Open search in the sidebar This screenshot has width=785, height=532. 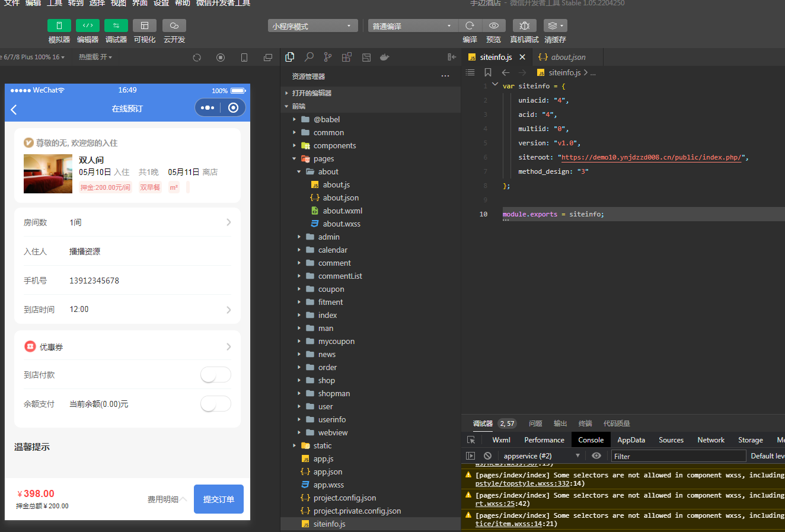(309, 57)
